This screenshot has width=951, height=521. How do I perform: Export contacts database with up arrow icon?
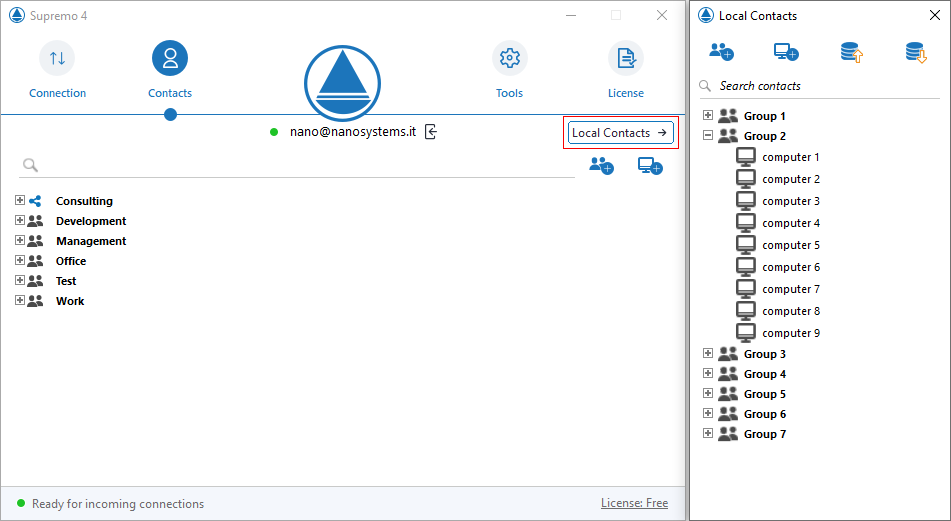(x=852, y=52)
